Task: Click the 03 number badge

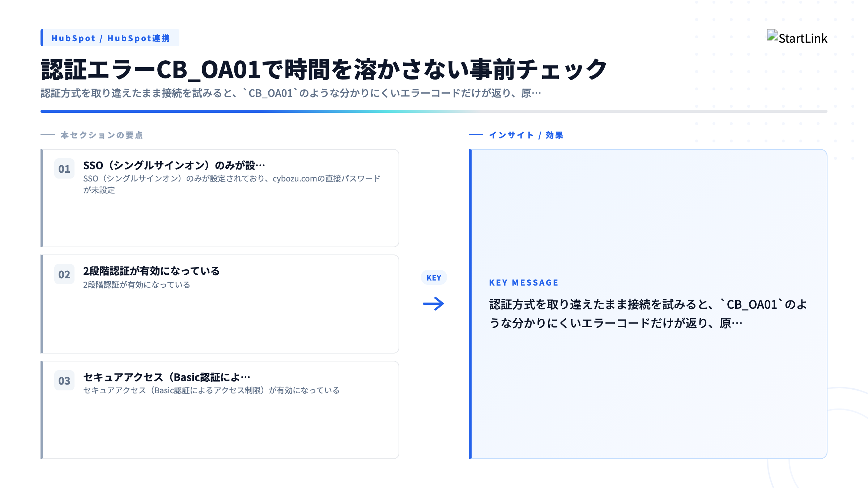Action: pos(64,380)
